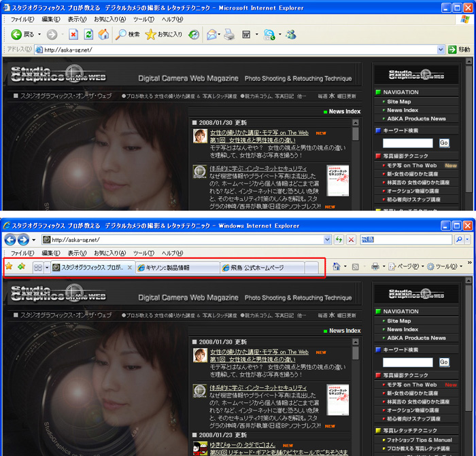Open the recent pages dropdown beside lower navigation arrows

[34, 240]
